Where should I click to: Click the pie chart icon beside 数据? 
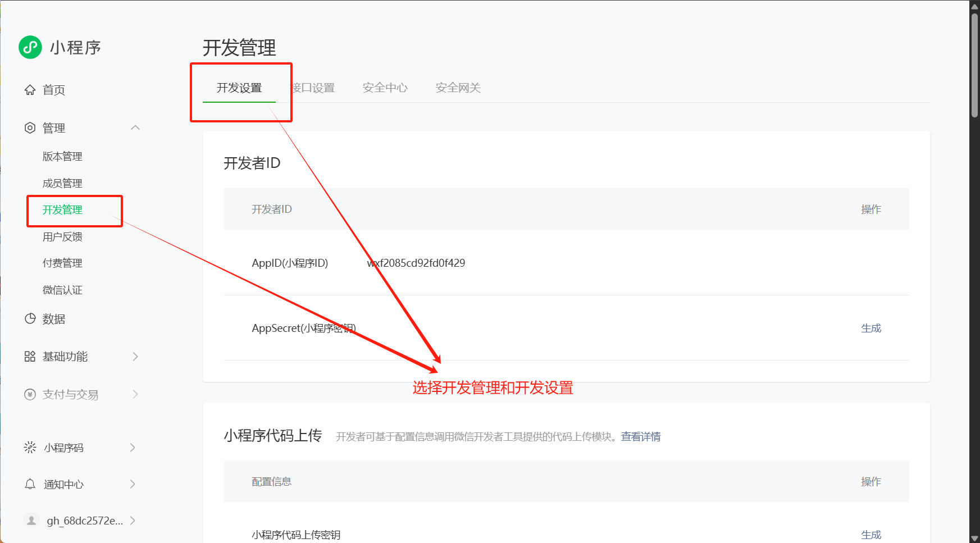(x=30, y=318)
